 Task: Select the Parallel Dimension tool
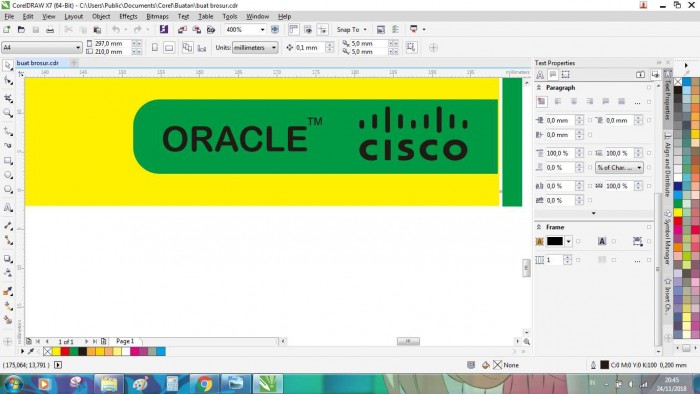click(8, 226)
